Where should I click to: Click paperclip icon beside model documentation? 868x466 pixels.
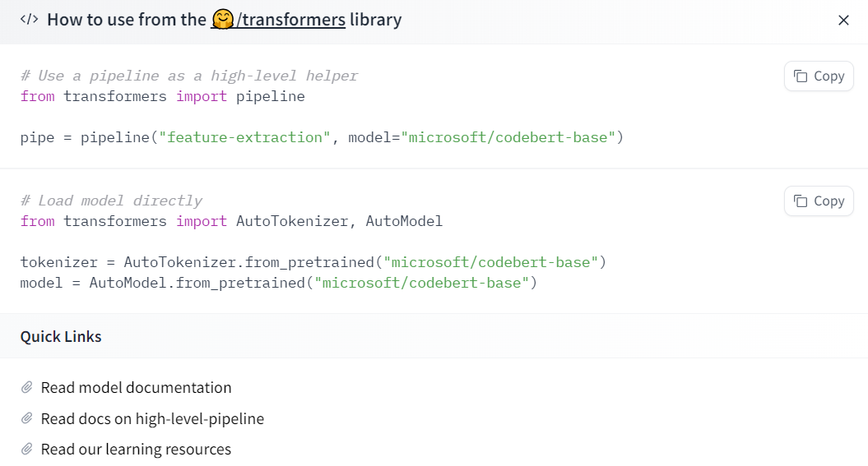point(27,387)
